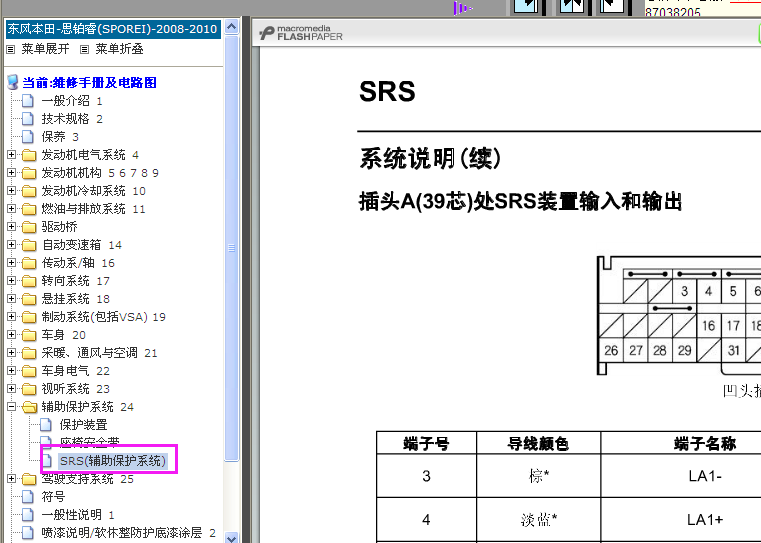This screenshot has width=761, height=543.
Task: Click the page icon of 保护装置
Action: click(x=46, y=425)
